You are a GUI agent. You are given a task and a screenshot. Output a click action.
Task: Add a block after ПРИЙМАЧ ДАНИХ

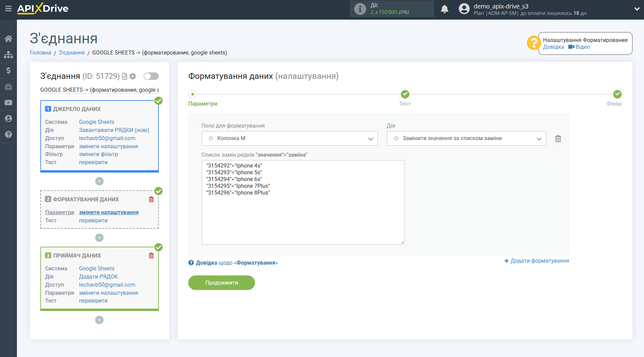[99, 320]
